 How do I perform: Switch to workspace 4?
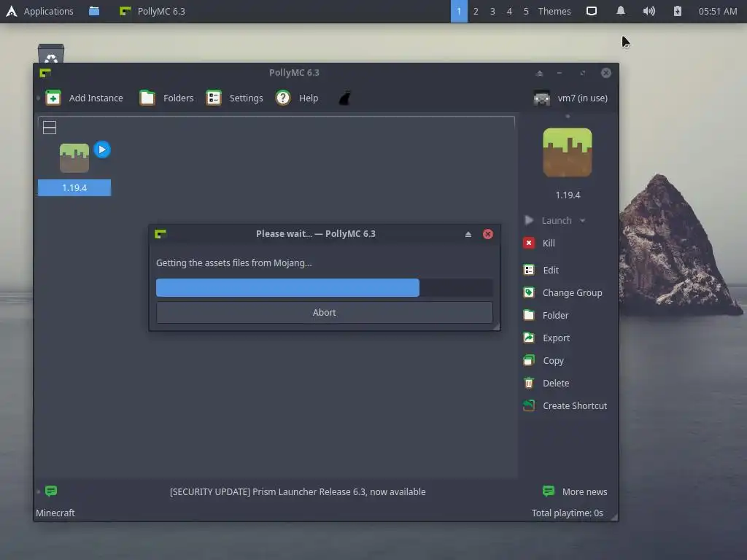[509, 11]
